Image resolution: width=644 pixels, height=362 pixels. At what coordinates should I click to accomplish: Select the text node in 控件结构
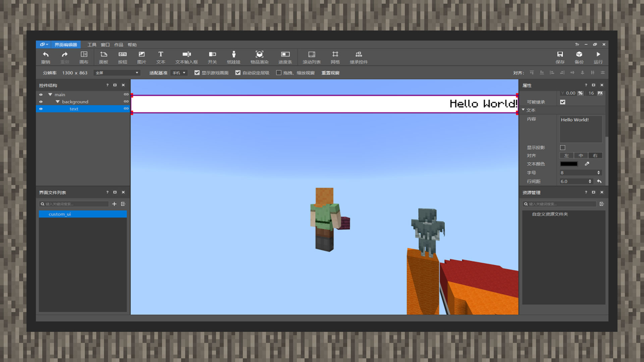83,109
